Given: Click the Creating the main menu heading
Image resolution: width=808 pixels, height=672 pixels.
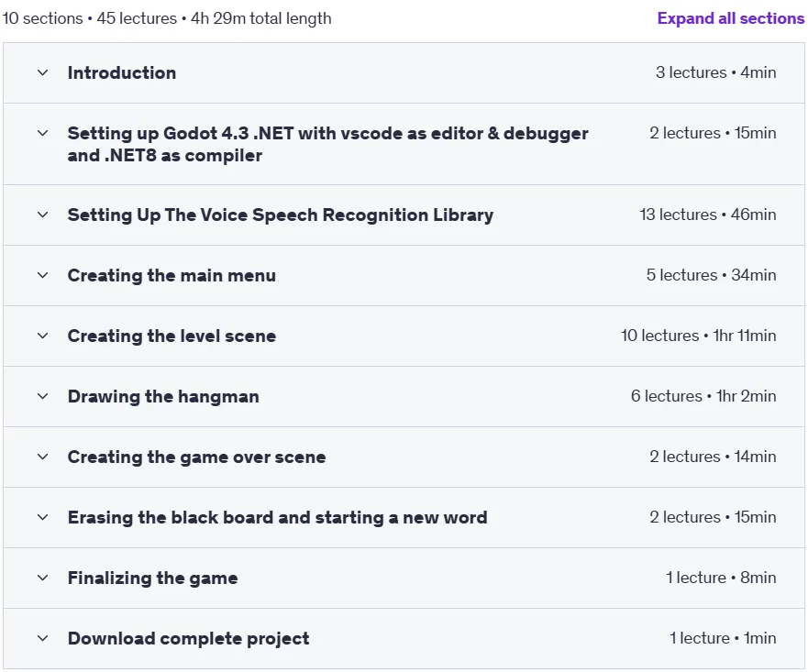Looking at the screenshot, I should (172, 276).
